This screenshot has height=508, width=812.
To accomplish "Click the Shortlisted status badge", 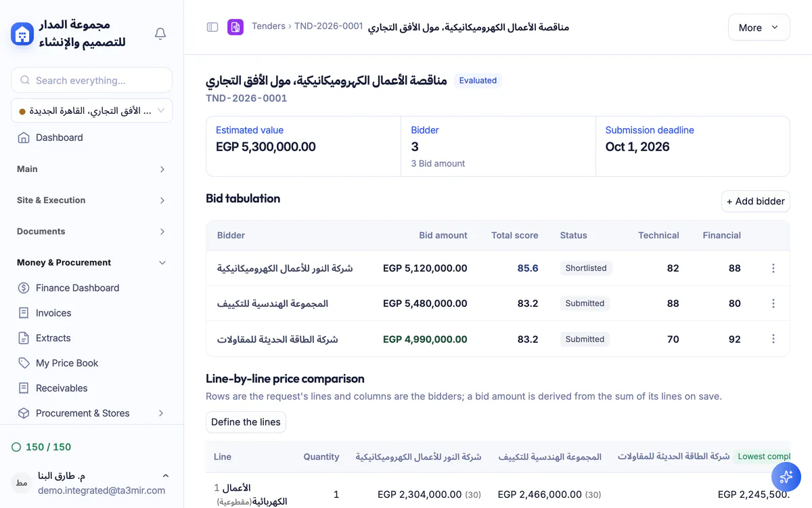I will coord(586,268).
